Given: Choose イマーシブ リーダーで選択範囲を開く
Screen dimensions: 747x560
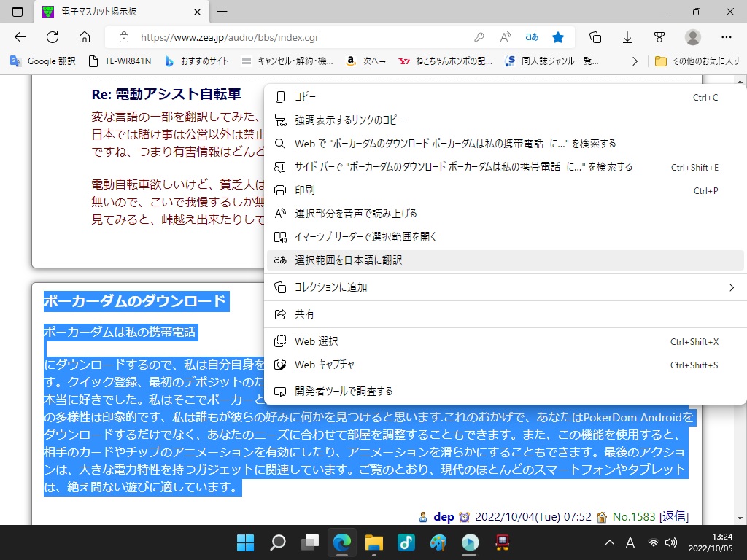Looking at the screenshot, I should click(506, 237).
